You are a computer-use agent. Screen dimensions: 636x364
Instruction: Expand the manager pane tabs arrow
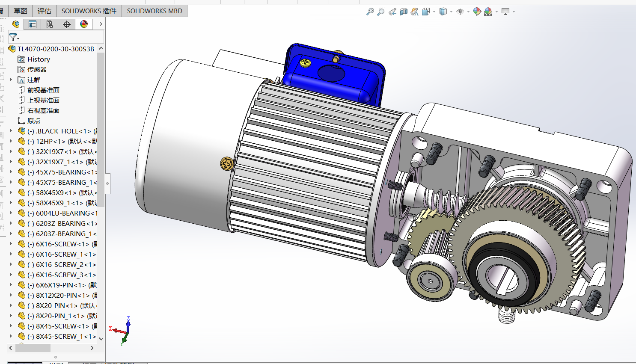click(101, 24)
